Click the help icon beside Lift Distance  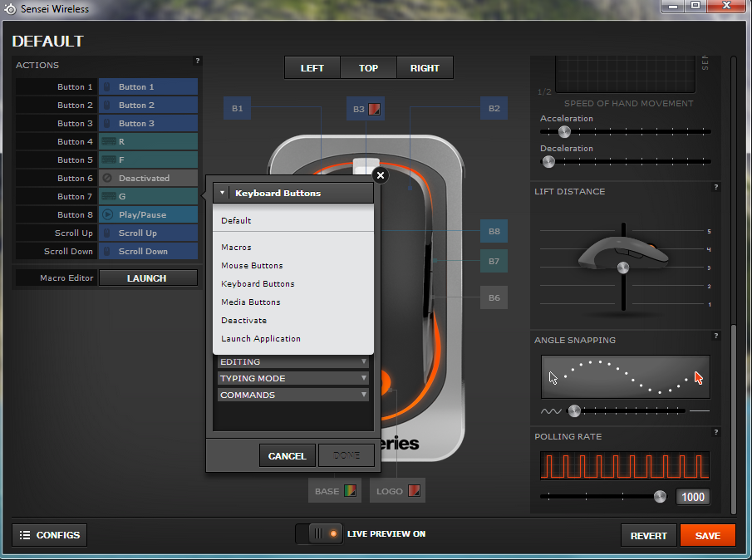(x=715, y=188)
